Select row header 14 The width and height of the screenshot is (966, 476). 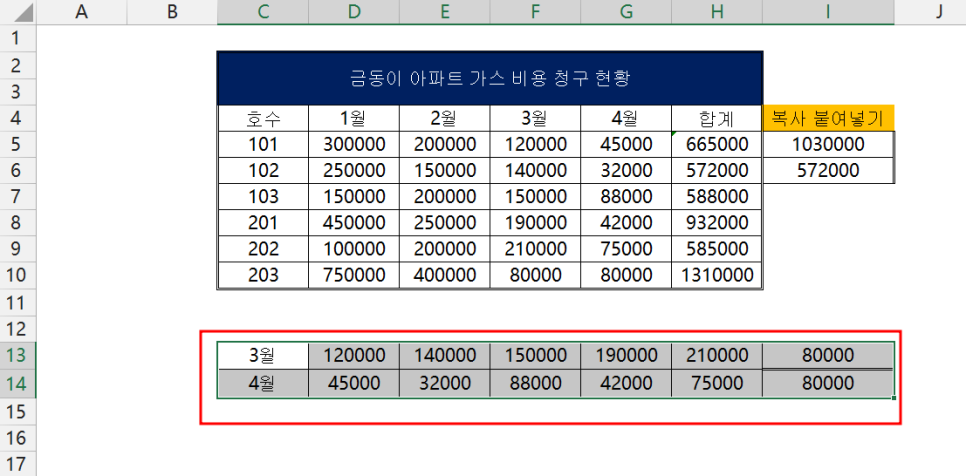pyautogui.click(x=18, y=384)
